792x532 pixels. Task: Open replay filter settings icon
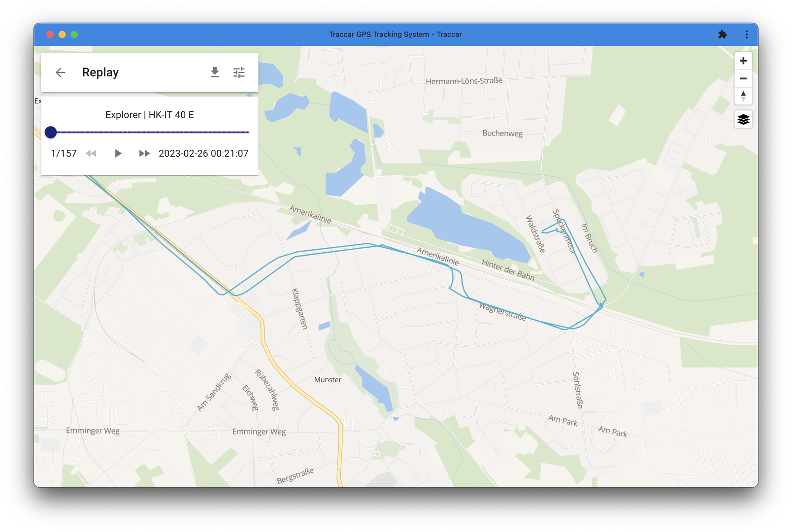tap(239, 72)
